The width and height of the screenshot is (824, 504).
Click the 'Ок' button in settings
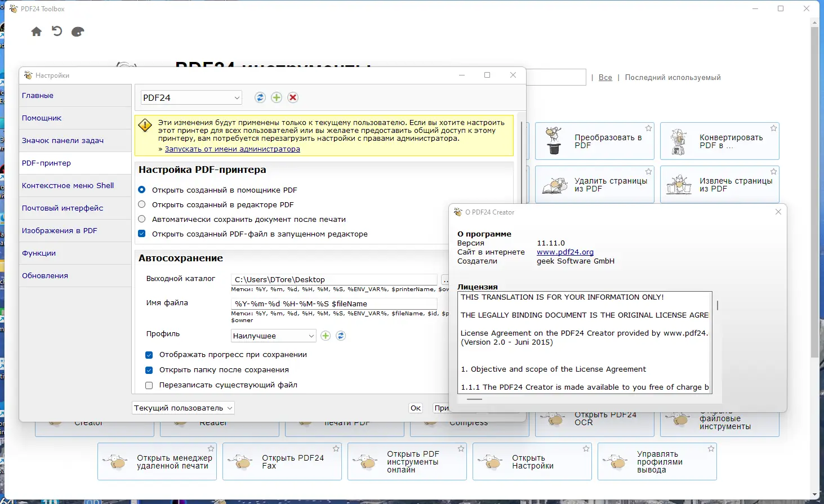click(416, 408)
